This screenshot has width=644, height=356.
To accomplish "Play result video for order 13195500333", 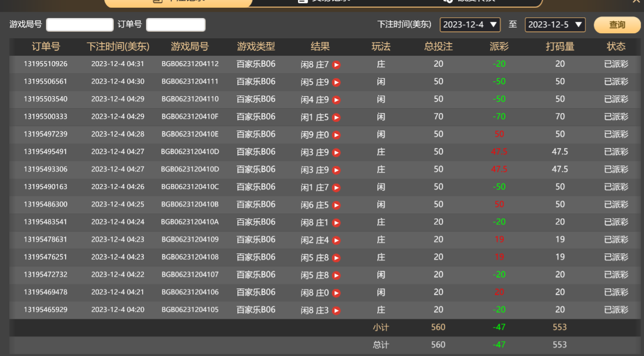I will click(336, 118).
